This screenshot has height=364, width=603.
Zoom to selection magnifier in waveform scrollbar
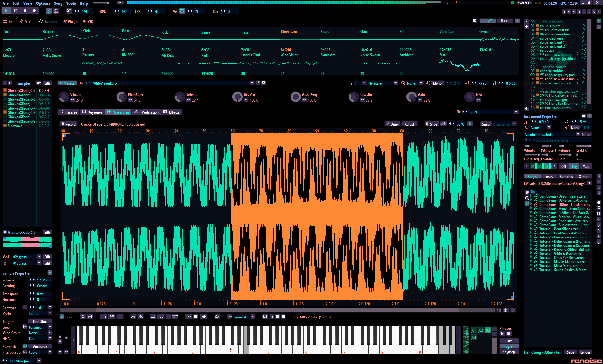(499, 310)
